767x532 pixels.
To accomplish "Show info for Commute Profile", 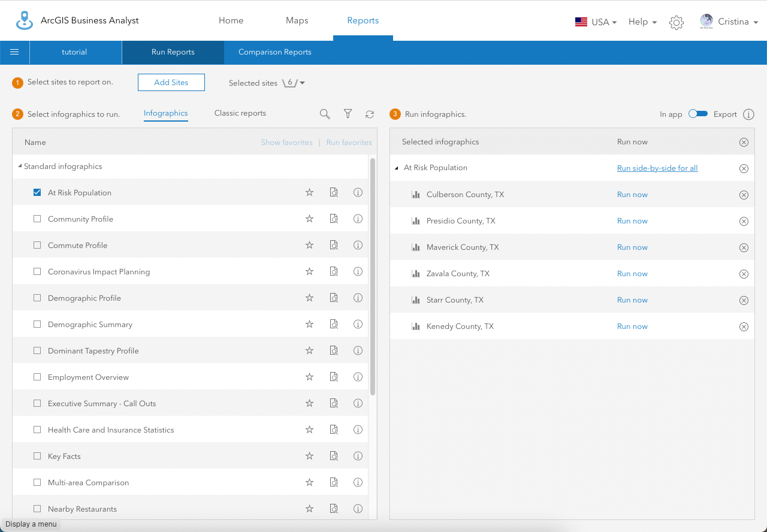I will (x=358, y=245).
